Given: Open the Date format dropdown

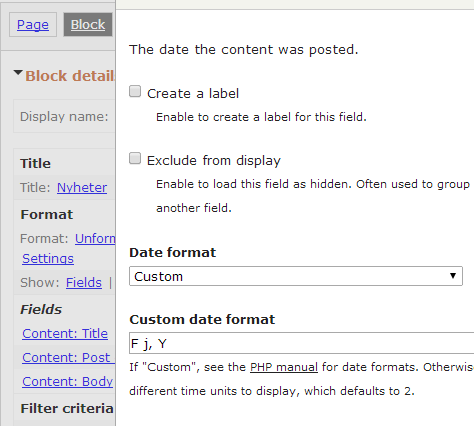Looking at the screenshot, I should (296, 276).
